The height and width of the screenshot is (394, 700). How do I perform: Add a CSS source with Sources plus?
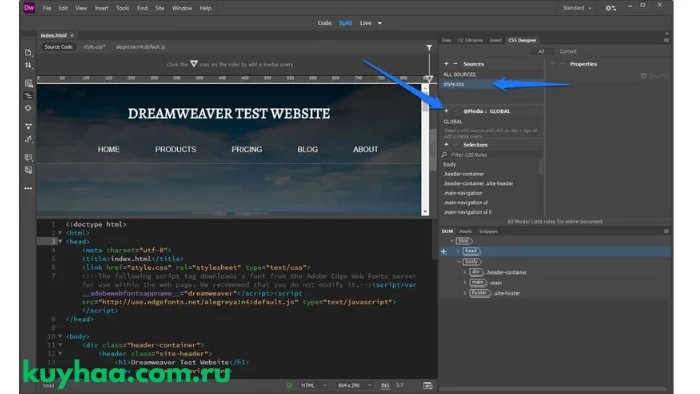pos(446,64)
